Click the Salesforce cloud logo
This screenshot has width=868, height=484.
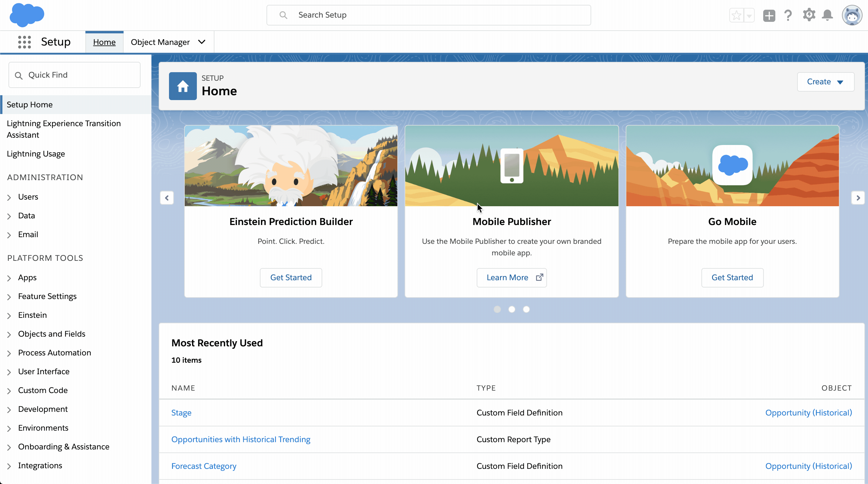27,15
